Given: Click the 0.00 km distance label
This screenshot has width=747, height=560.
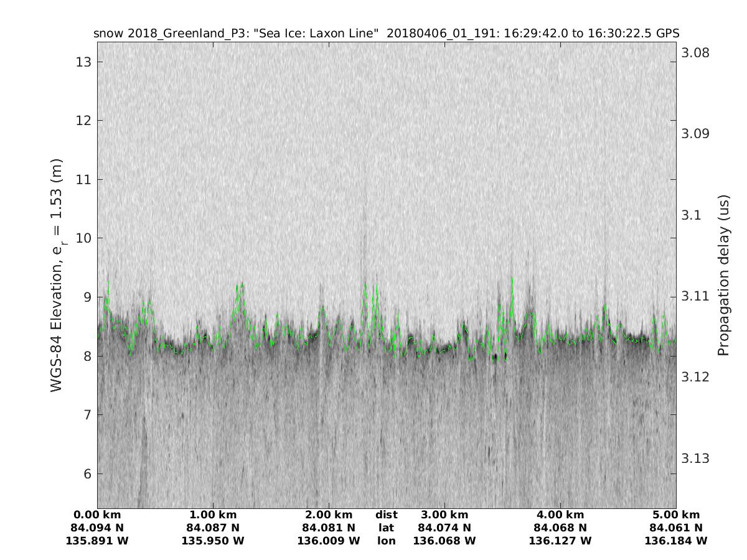Looking at the screenshot, I should click(97, 515).
